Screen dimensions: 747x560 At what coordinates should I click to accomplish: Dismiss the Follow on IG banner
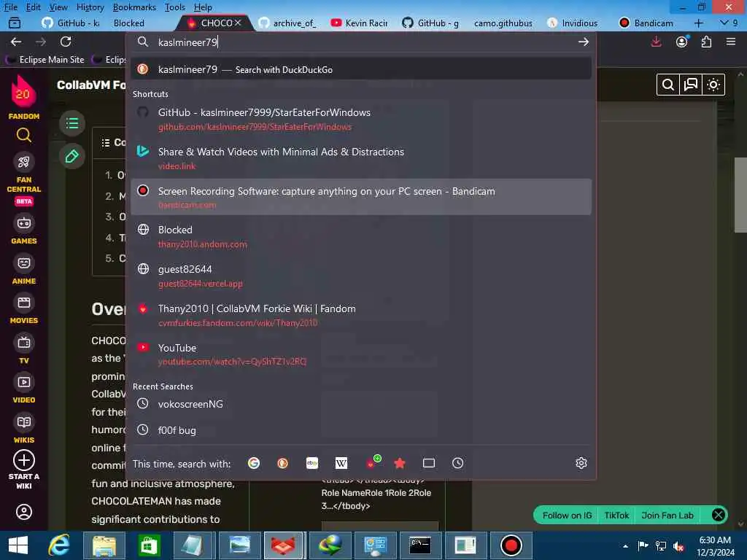pyautogui.click(x=719, y=515)
